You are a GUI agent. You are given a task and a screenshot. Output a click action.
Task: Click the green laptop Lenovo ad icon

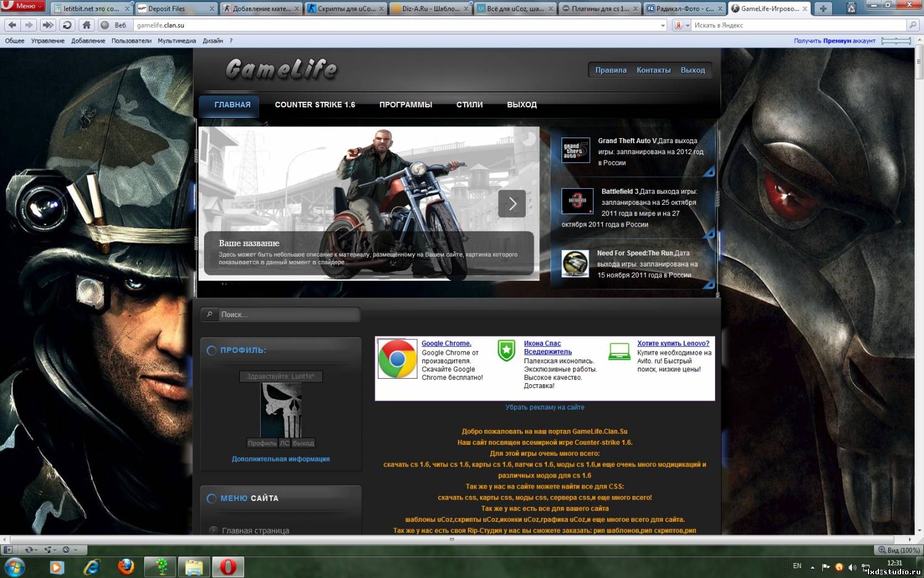pos(619,351)
